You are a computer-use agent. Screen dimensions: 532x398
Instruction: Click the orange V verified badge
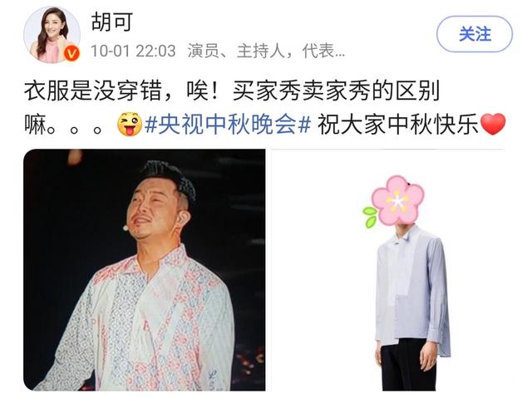[72, 53]
